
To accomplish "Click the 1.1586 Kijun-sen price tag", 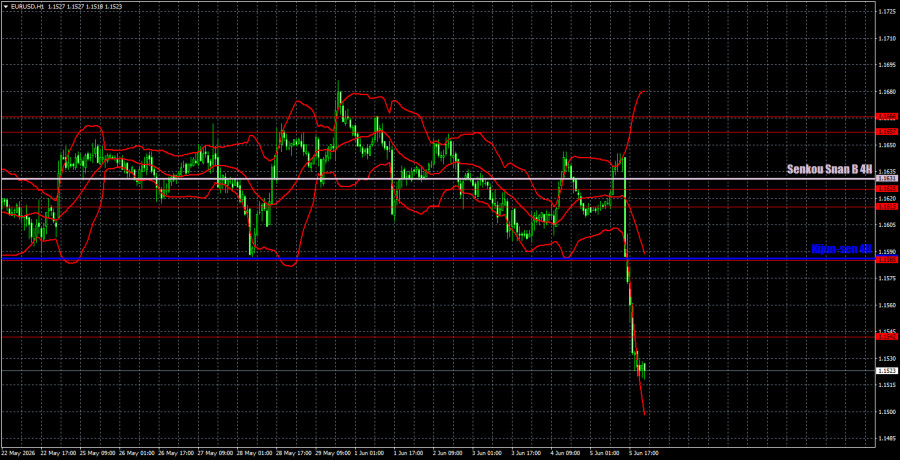I will coord(885,260).
